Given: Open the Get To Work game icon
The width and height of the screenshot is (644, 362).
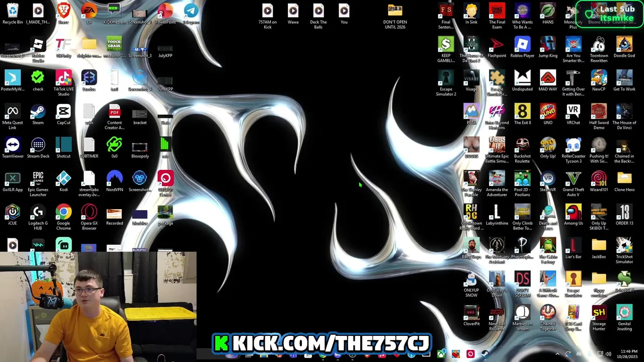Looking at the screenshot, I should click(624, 81).
